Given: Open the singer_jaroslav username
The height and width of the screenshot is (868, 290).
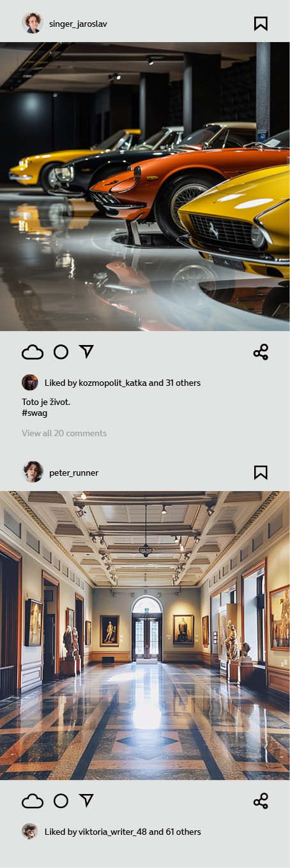Looking at the screenshot, I should pos(78,24).
